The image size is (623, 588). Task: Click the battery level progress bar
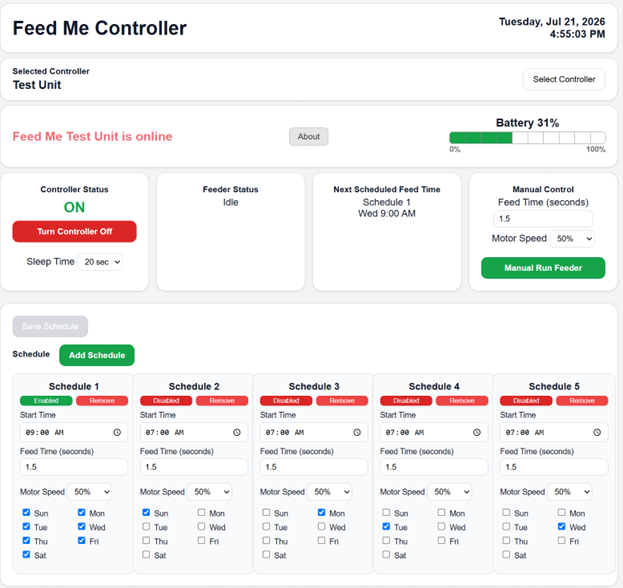click(528, 138)
